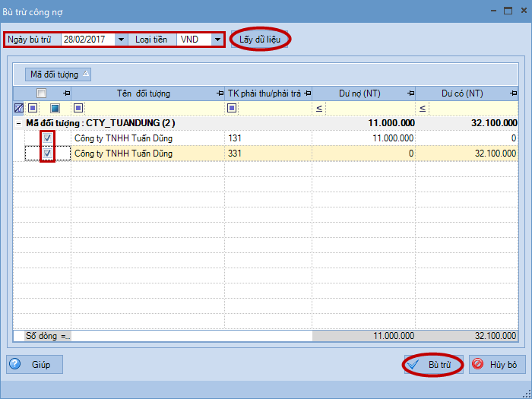Click the Dư nợ (NT) filter cell
The height and width of the screenshot is (399, 532).
pyautogui.click(x=368, y=109)
